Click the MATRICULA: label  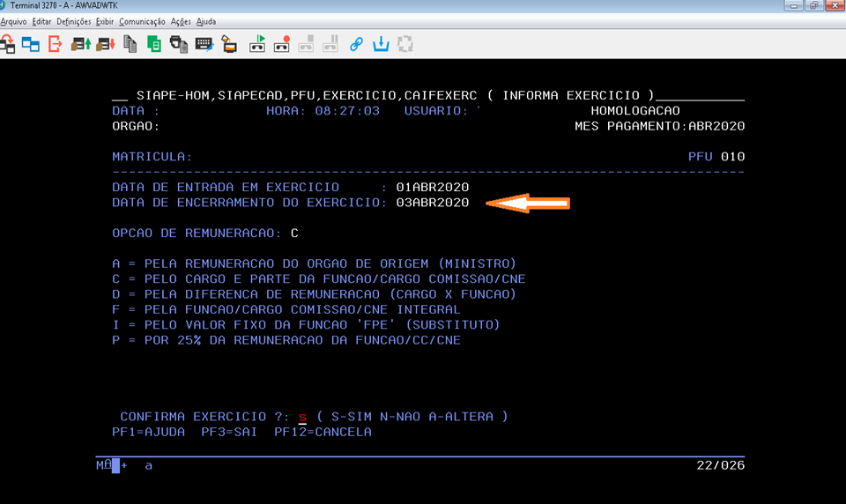(152, 157)
